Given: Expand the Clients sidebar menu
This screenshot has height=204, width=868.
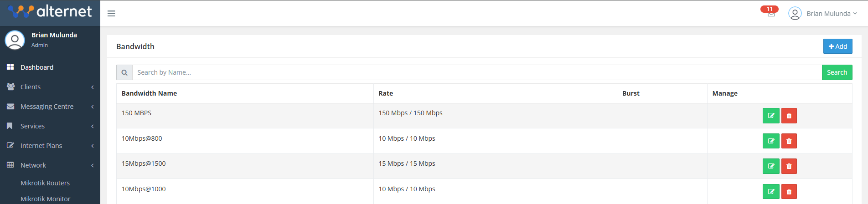Looking at the screenshot, I should click(50, 87).
